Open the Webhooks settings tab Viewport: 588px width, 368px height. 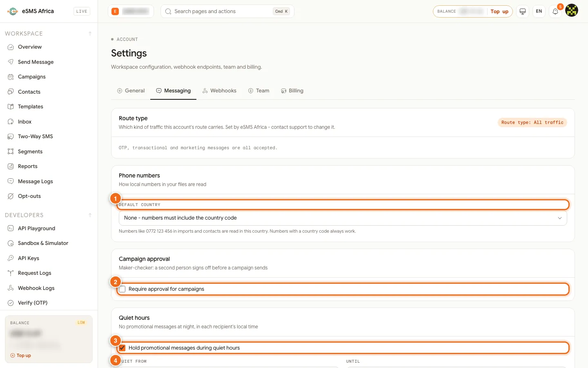tap(219, 91)
